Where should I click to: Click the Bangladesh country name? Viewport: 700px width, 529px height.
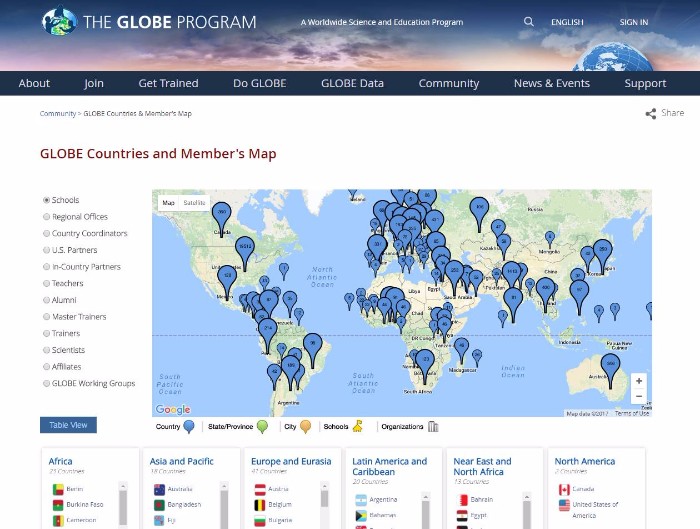pos(184,504)
